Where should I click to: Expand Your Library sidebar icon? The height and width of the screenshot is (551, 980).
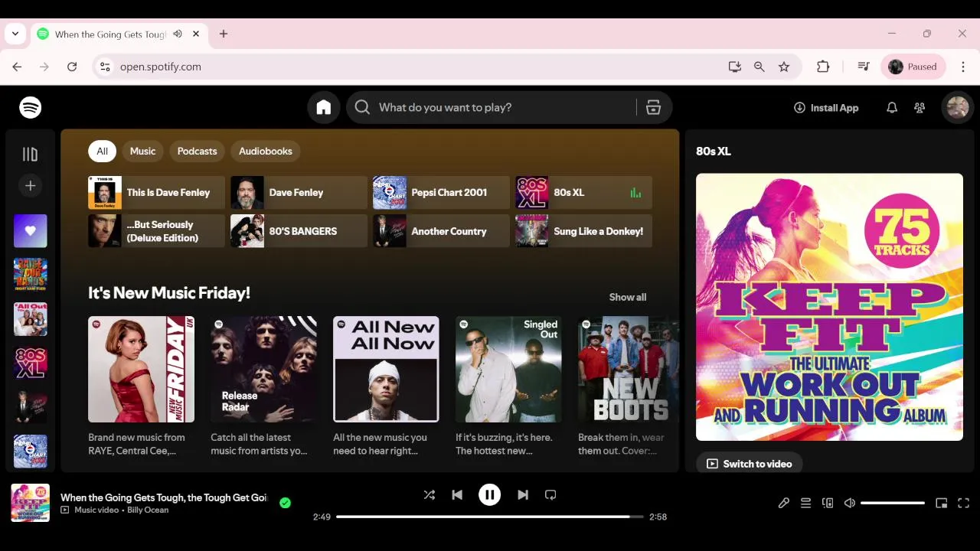click(31, 155)
